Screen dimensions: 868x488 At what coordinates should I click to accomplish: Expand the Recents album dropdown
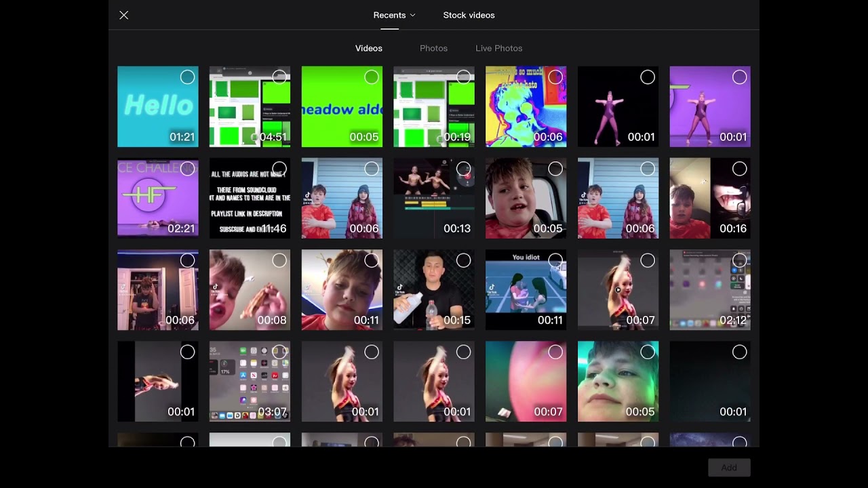(x=394, y=15)
